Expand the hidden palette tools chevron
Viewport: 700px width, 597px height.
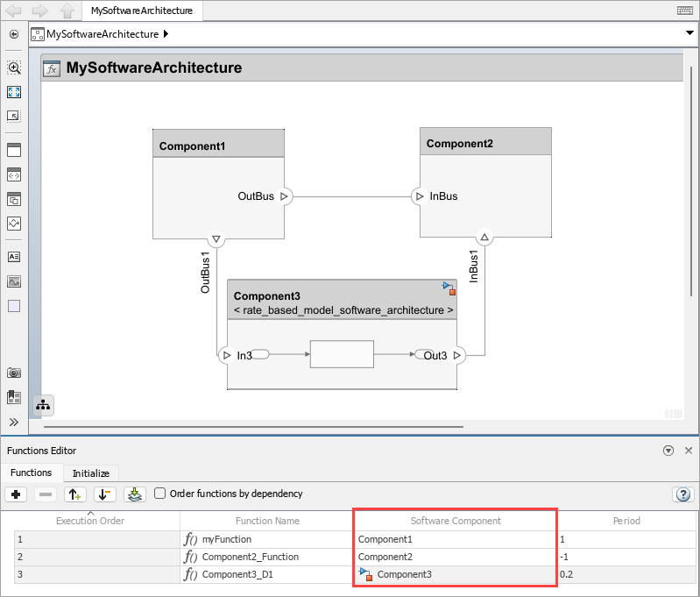(14, 422)
